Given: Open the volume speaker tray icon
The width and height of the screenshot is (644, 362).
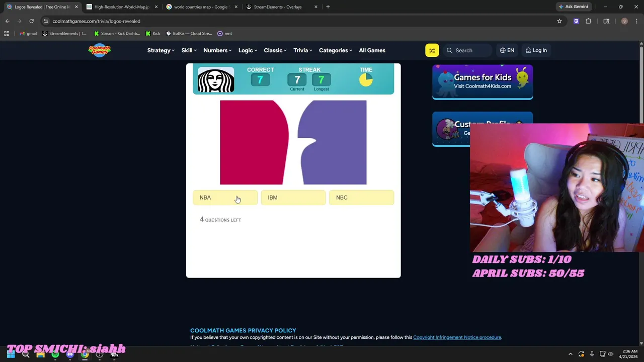Looking at the screenshot, I should [610, 354].
